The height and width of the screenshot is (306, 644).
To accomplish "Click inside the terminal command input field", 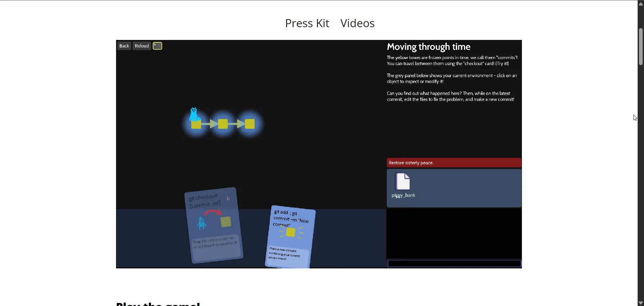I will click(x=454, y=263).
